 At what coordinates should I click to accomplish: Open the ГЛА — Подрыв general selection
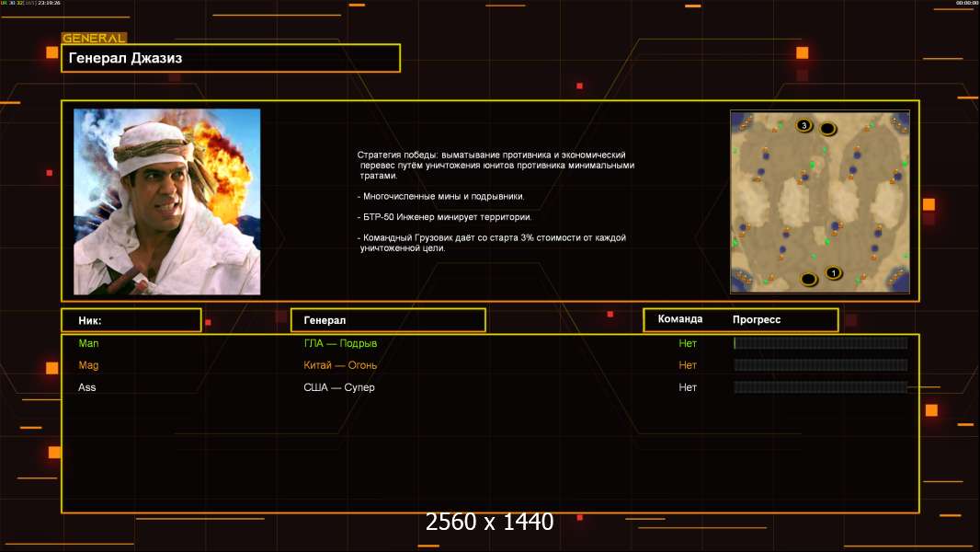pos(340,343)
